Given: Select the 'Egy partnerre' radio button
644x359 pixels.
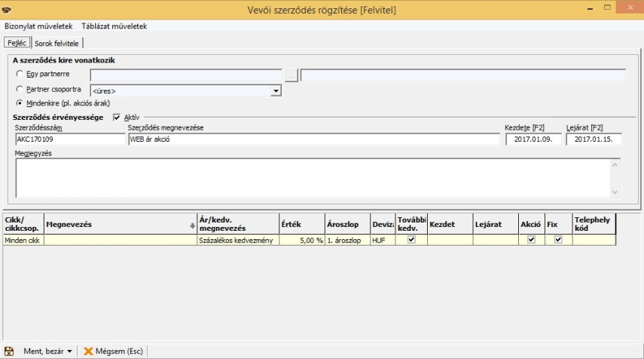Looking at the screenshot, I should 20,75.
